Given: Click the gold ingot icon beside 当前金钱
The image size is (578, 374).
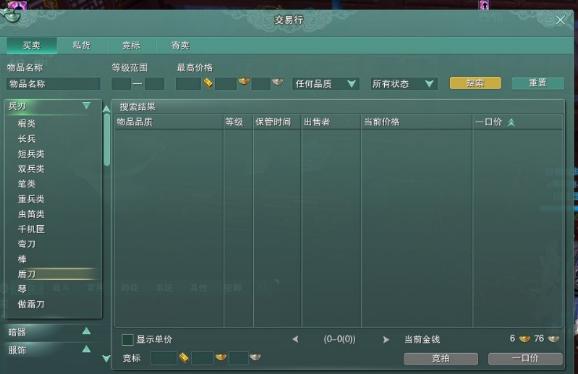Looking at the screenshot, I should 525,339.
